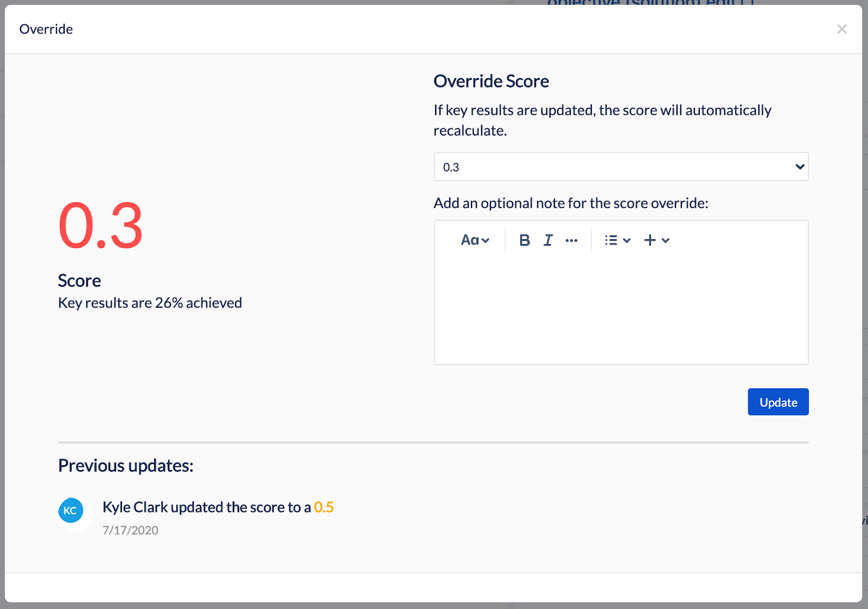Click the 'Override' dialog title
The height and width of the screenshot is (609, 868).
46,29
